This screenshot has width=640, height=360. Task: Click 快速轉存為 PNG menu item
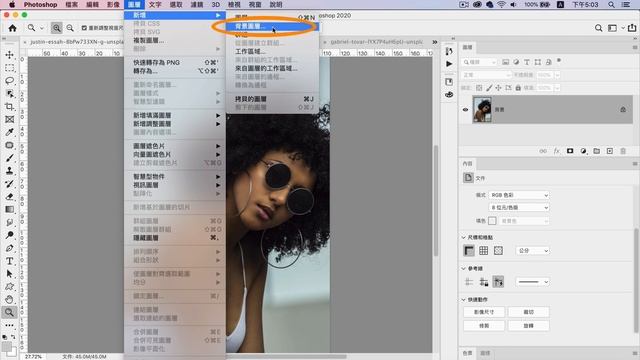tap(175, 62)
